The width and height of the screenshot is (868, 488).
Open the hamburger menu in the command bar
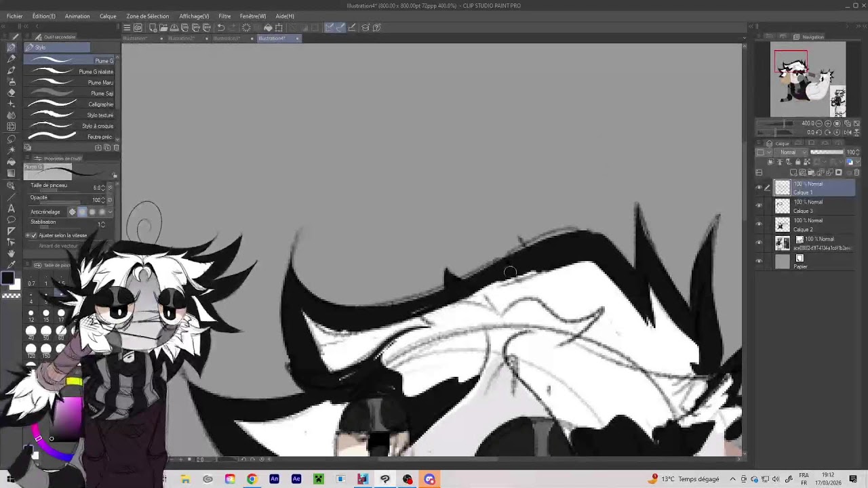pos(127,28)
